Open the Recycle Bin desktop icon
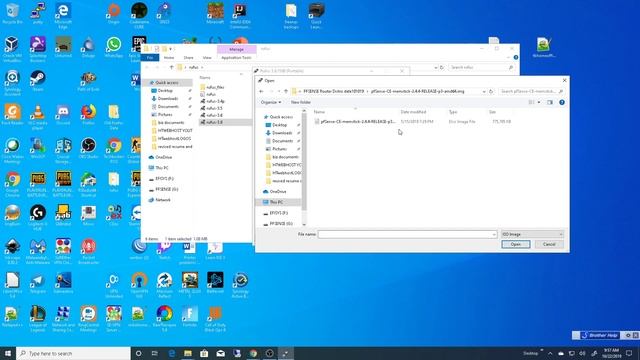 pos(12,14)
